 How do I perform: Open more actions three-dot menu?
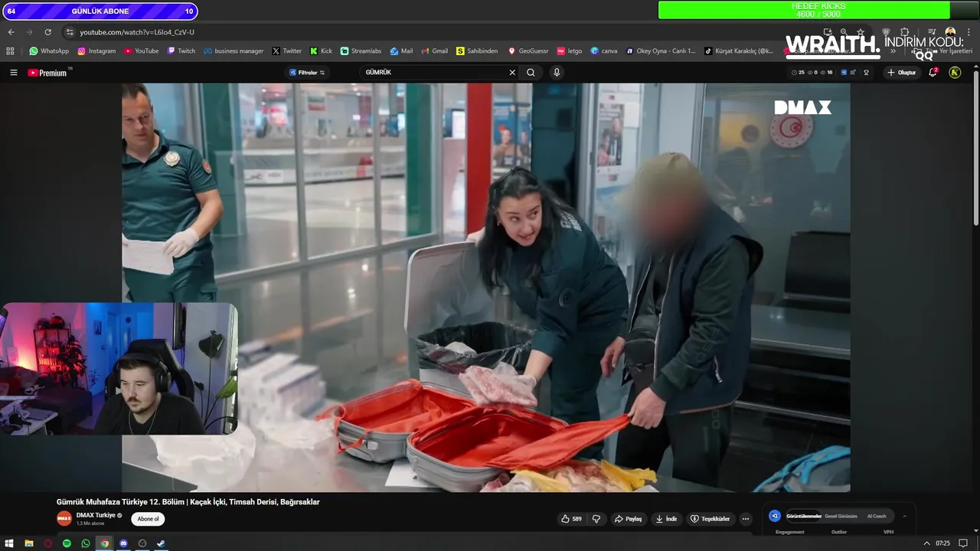click(746, 519)
